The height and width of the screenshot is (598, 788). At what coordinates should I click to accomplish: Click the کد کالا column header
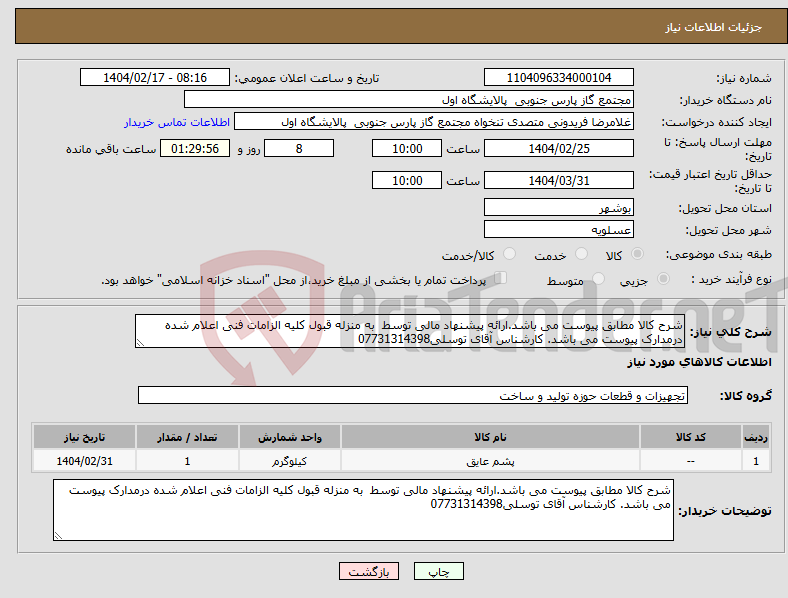pyautogui.click(x=691, y=437)
